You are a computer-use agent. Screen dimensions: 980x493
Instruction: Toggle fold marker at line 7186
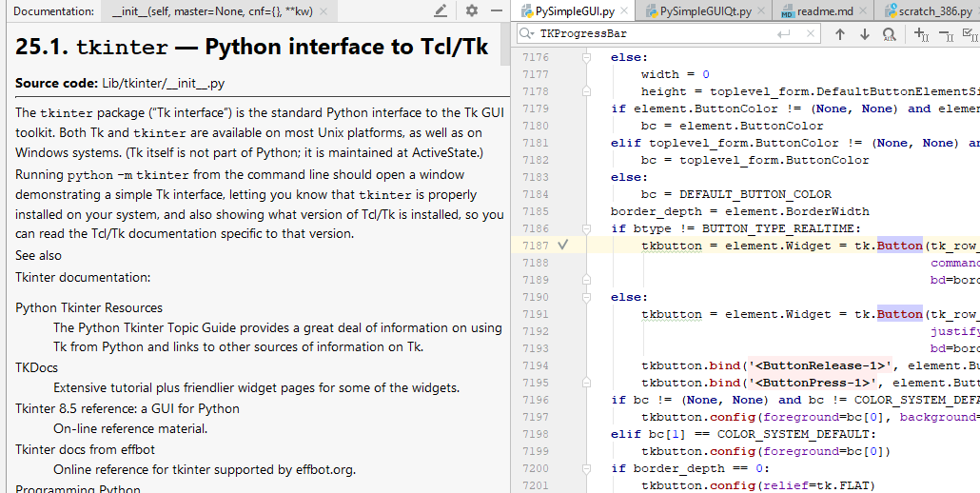(586, 228)
